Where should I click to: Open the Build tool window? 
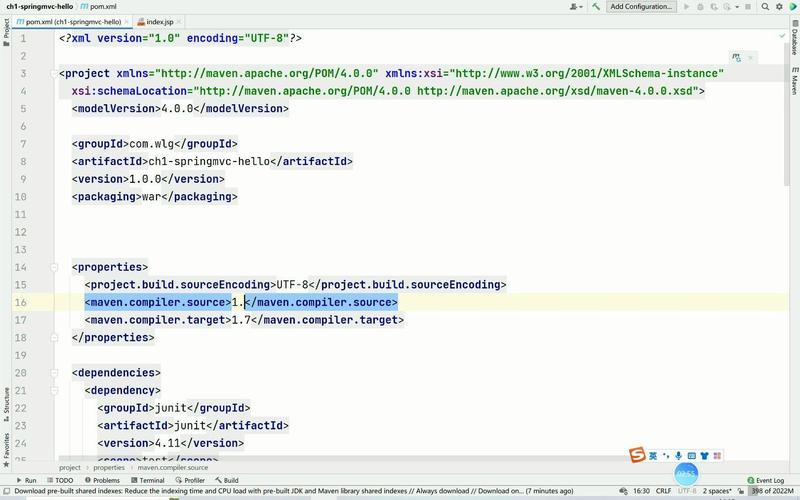(x=227, y=480)
